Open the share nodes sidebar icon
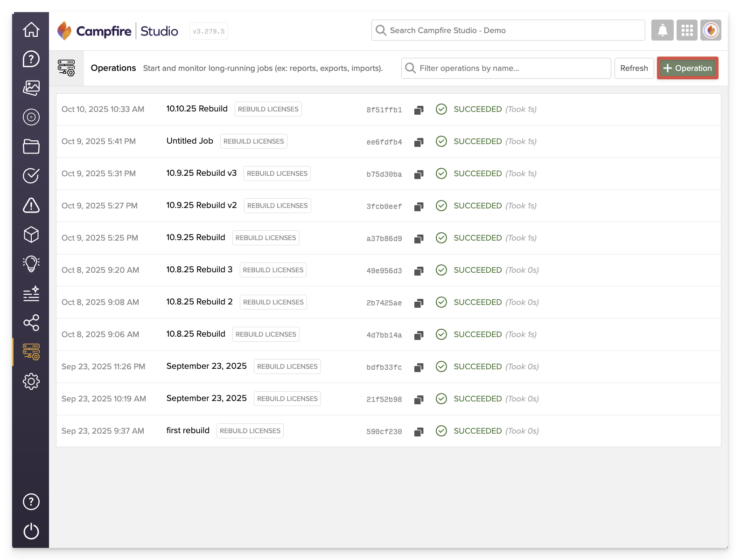 pos(31,323)
